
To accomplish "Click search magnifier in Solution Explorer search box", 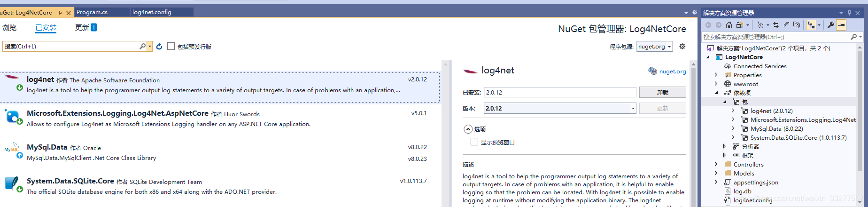I will coord(853,37).
